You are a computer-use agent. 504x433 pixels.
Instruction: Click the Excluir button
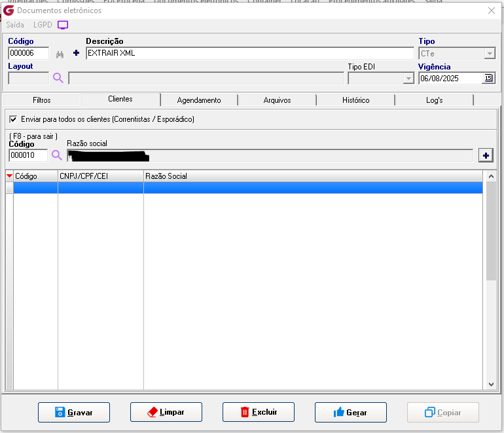(259, 412)
